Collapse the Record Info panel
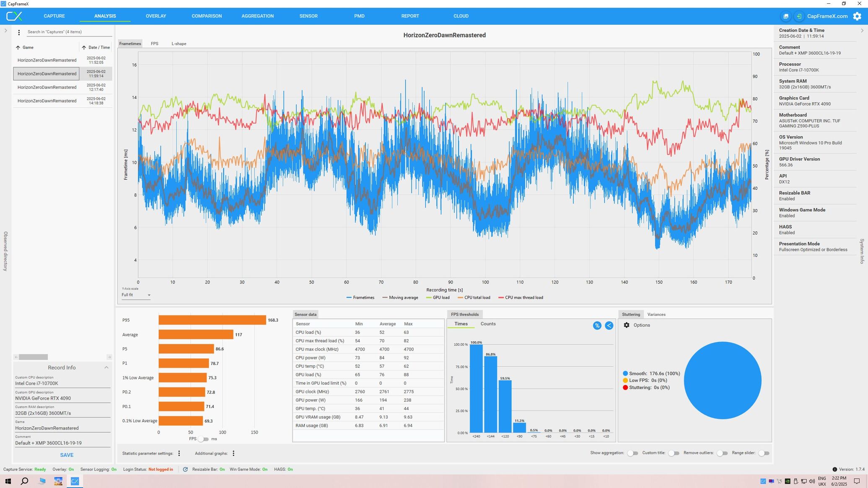The width and height of the screenshot is (868, 488). coord(106,367)
